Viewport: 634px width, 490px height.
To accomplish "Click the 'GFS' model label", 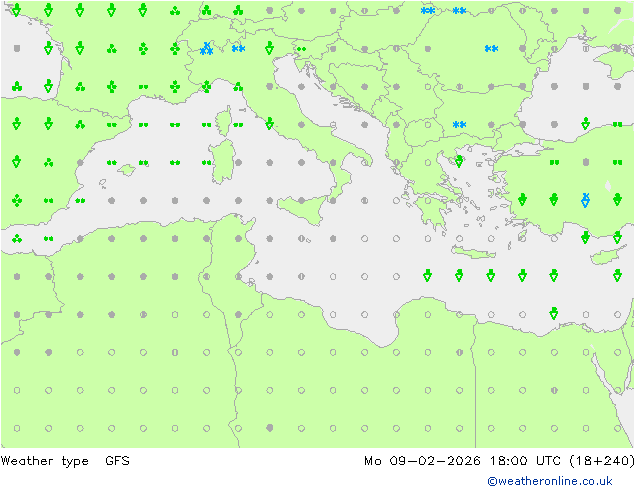I will click(117, 460).
